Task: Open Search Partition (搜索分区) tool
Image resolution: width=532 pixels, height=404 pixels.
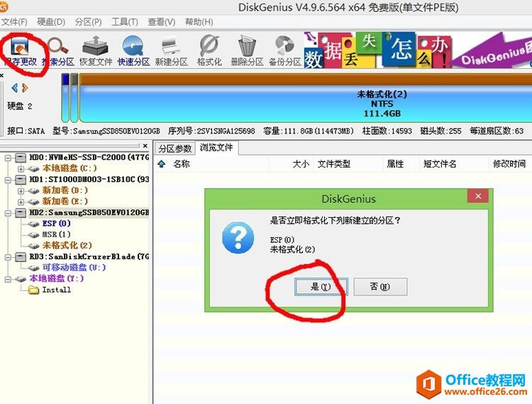Action: pos(58,51)
